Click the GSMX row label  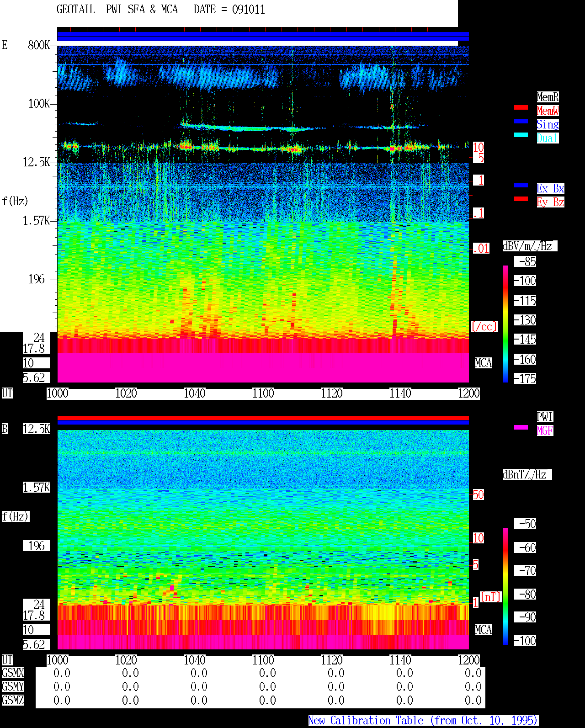[x=13, y=673]
